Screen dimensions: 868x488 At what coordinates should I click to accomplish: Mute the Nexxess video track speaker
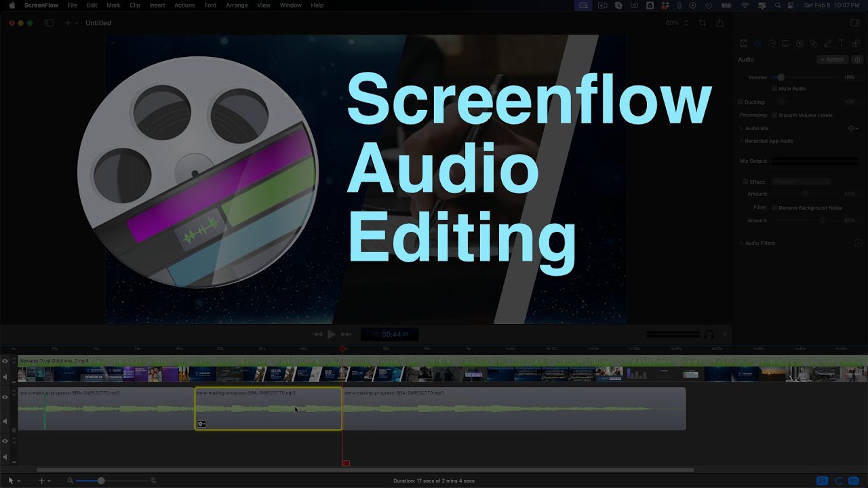pyautogui.click(x=5, y=377)
